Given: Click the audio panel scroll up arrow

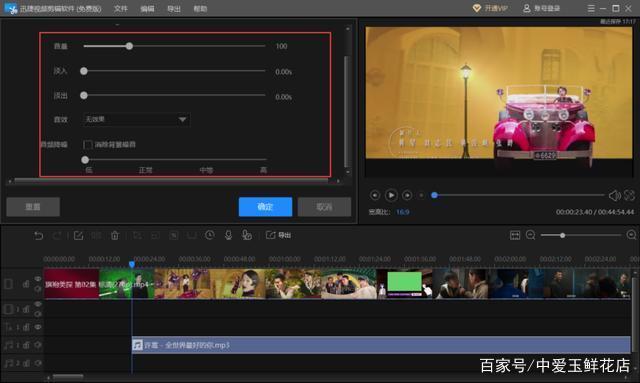Looking at the screenshot, I should 348,29.
